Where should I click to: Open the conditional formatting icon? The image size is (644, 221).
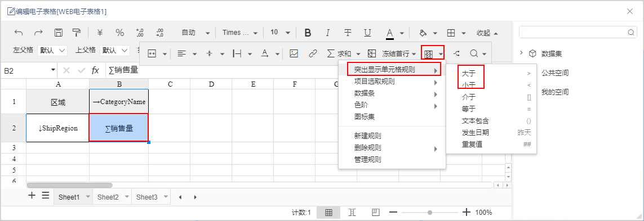[429, 54]
